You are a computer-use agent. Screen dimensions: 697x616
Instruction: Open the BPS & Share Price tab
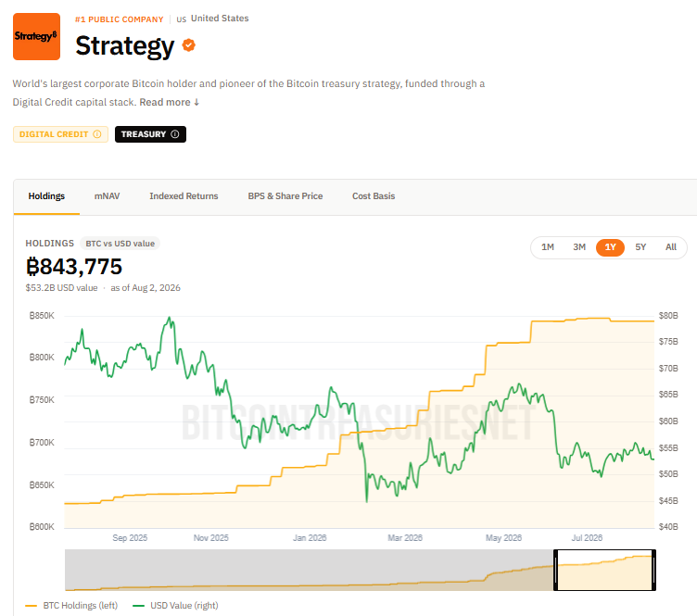point(285,196)
